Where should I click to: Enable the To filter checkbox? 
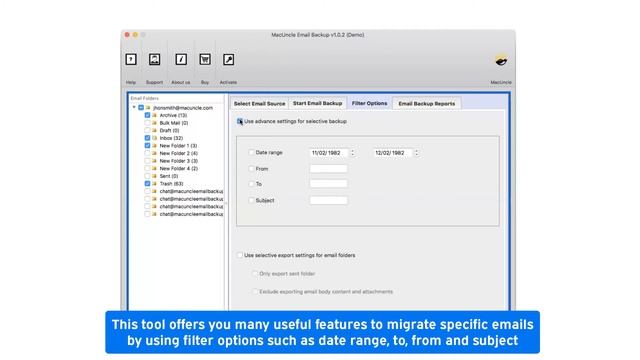[251, 184]
